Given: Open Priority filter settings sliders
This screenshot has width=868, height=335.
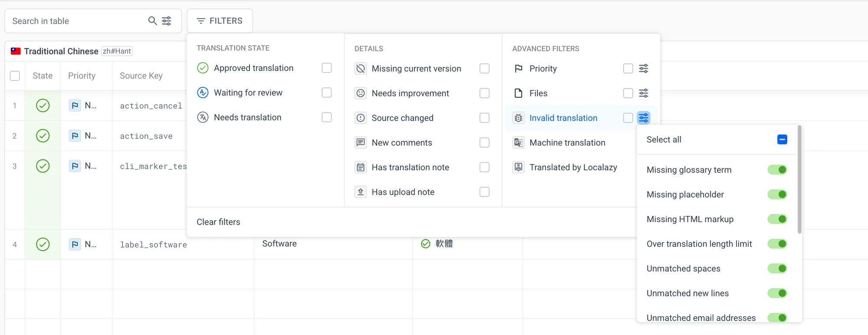Looking at the screenshot, I should [x=644, y=69].
